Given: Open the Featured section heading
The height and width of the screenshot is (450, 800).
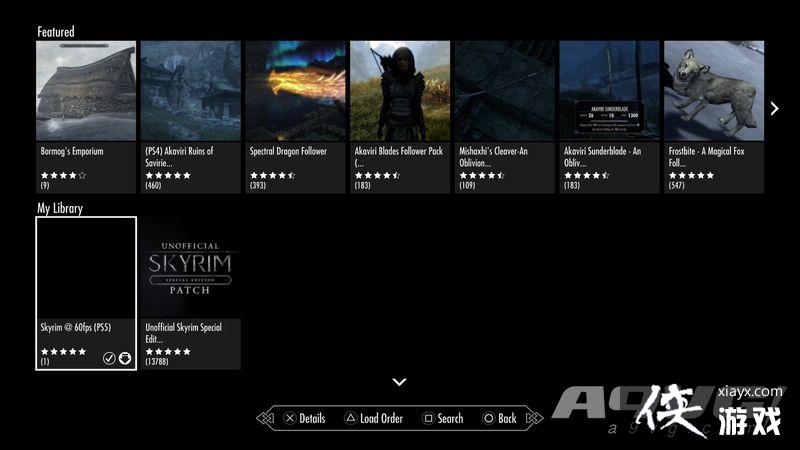Looking at the screenshot, I should pos(56,32).
